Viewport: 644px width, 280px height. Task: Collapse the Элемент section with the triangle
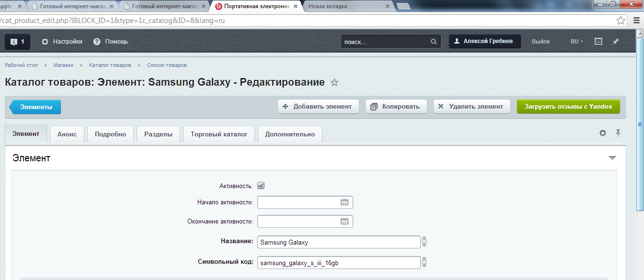612,158
